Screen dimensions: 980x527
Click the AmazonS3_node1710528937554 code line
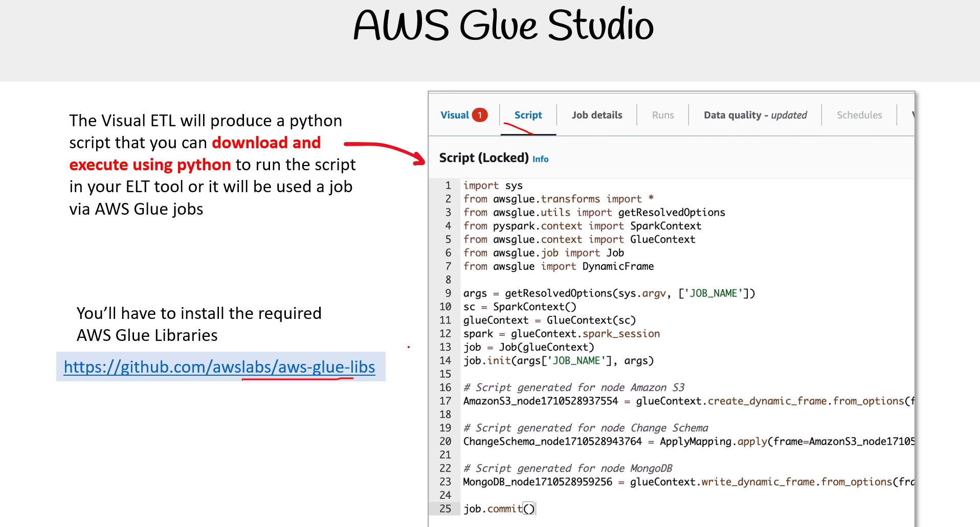click(688, 401)
